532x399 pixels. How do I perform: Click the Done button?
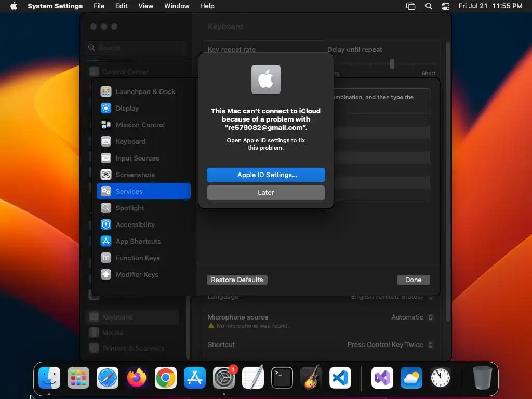[x=413, y=280]
